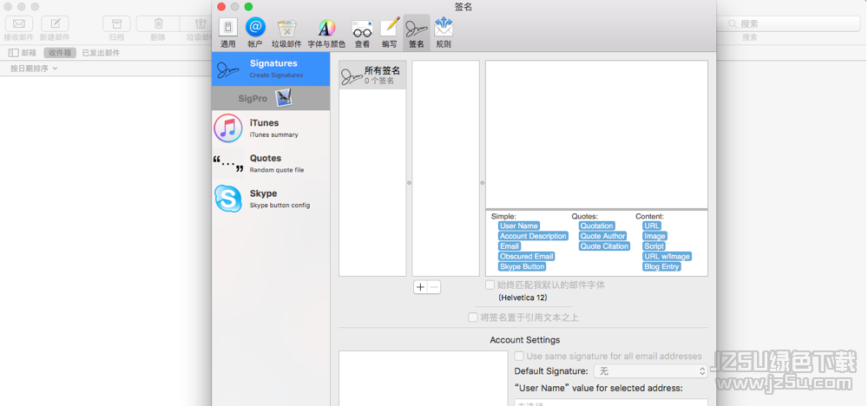Viewport: 868px width, 406px height.
Task: Insert the Script token
Action: click(x=654, y=246)
